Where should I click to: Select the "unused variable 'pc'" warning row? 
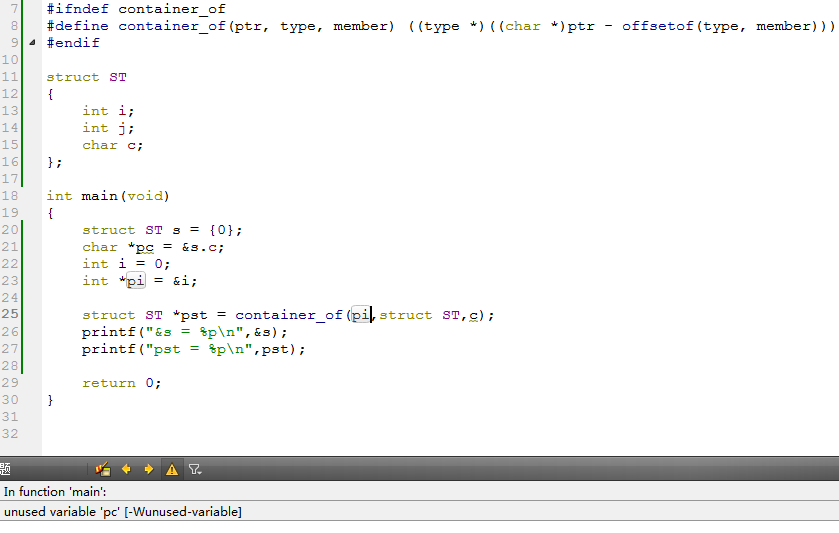pyautogui.click(x=420, y=512)
